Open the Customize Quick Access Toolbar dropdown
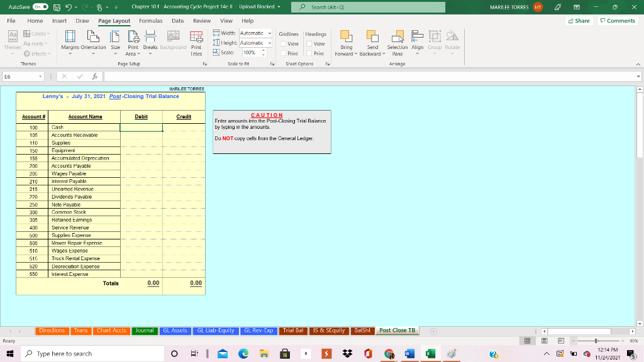Screen dimensions: 644x362 pyautogui.click(x=116, y=7)
